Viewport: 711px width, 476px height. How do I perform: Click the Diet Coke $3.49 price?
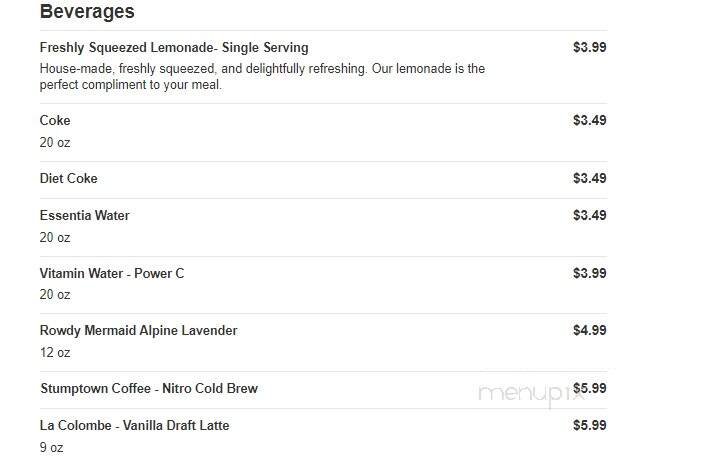point(589,178)
